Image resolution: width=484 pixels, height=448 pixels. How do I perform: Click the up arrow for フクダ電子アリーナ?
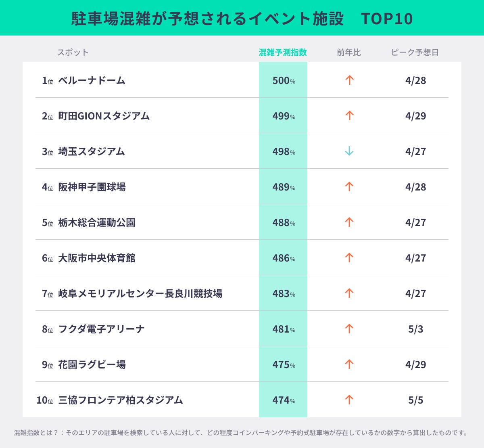[349, 329]
